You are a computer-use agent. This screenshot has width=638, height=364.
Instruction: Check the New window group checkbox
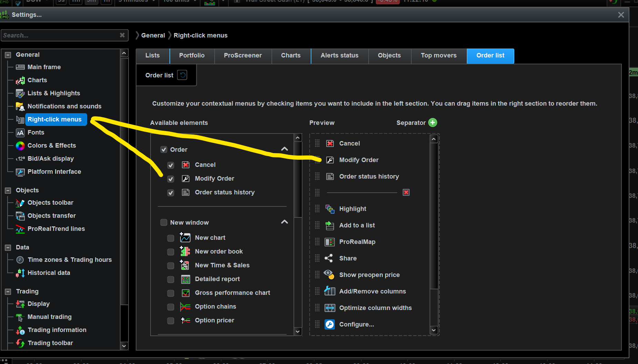click(x=164, y=223)
